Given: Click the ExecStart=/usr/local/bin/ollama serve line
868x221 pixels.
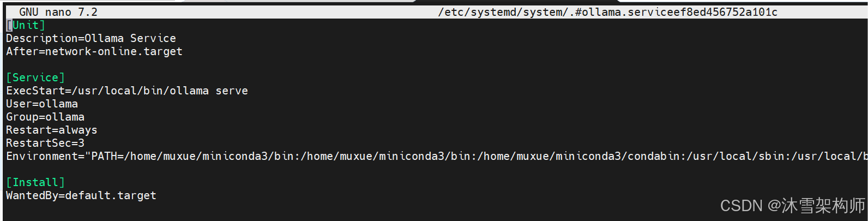Looking at the screenshot, I should tap(127, 91).
